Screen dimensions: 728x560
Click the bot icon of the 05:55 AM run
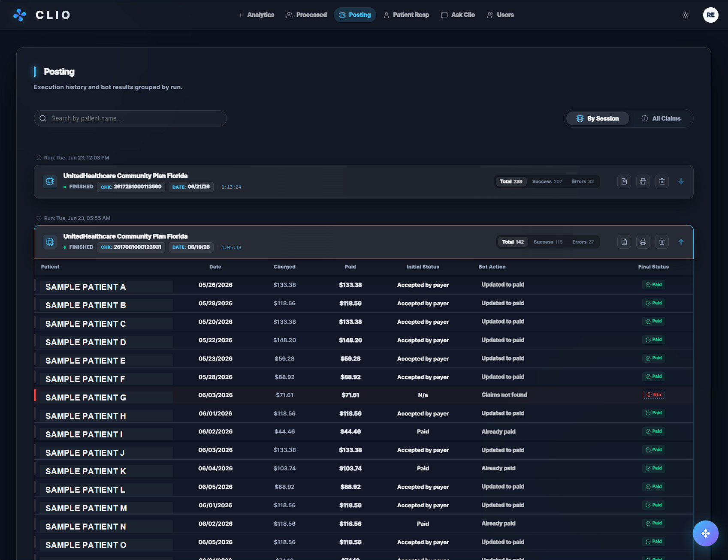[50, 242]
